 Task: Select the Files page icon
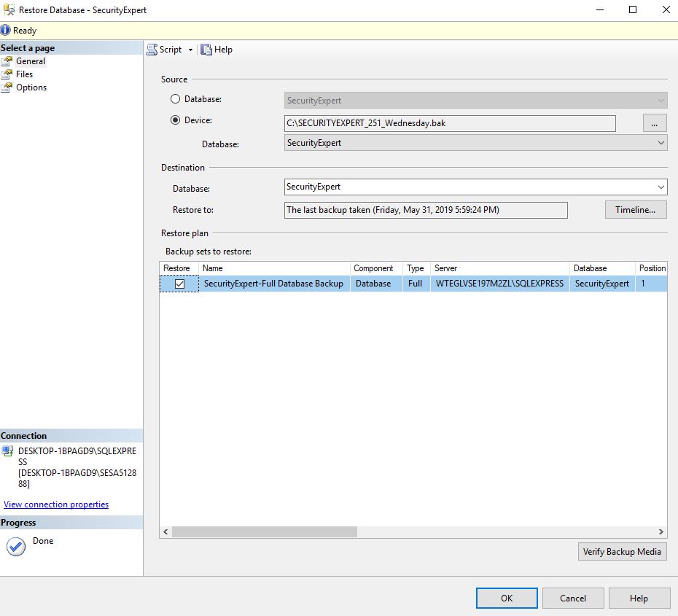pos(7,74)
